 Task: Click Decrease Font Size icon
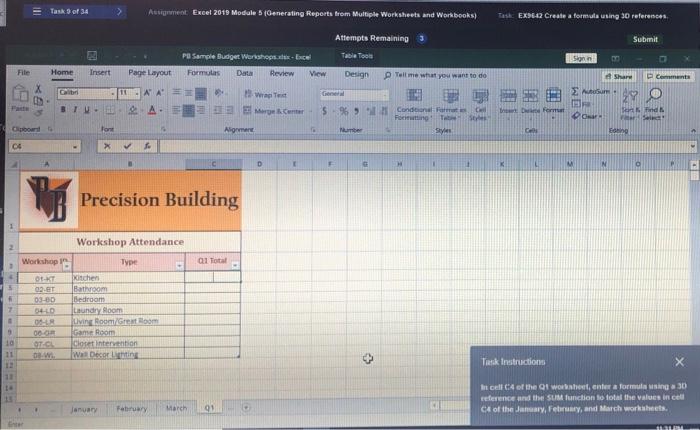(x=160, y=93)
